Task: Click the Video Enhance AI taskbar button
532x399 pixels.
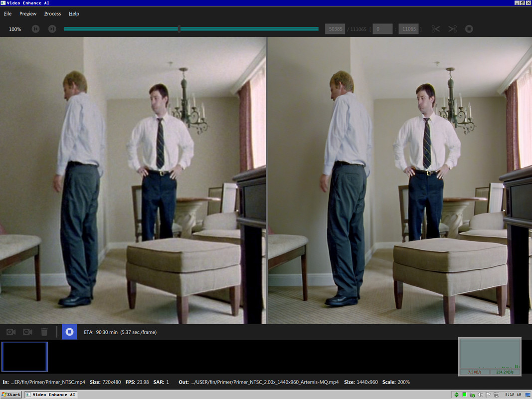Action: click(51, 395)
